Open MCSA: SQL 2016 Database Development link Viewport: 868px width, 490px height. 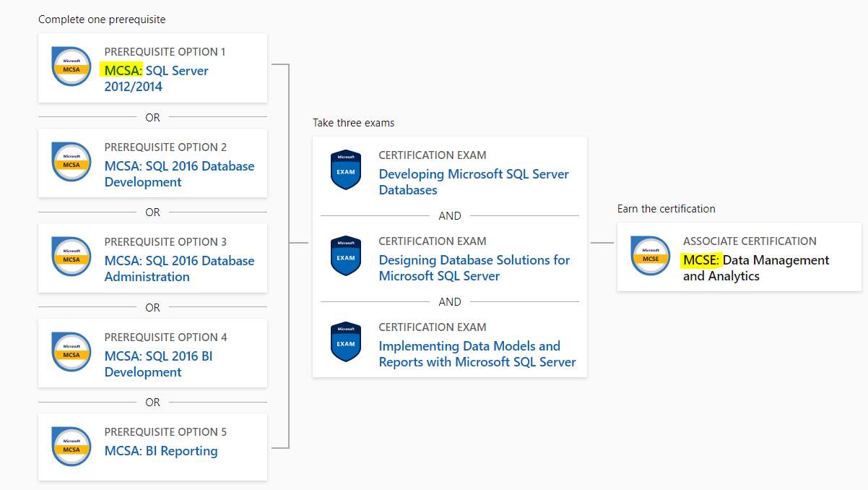click(x=179, y=174)
